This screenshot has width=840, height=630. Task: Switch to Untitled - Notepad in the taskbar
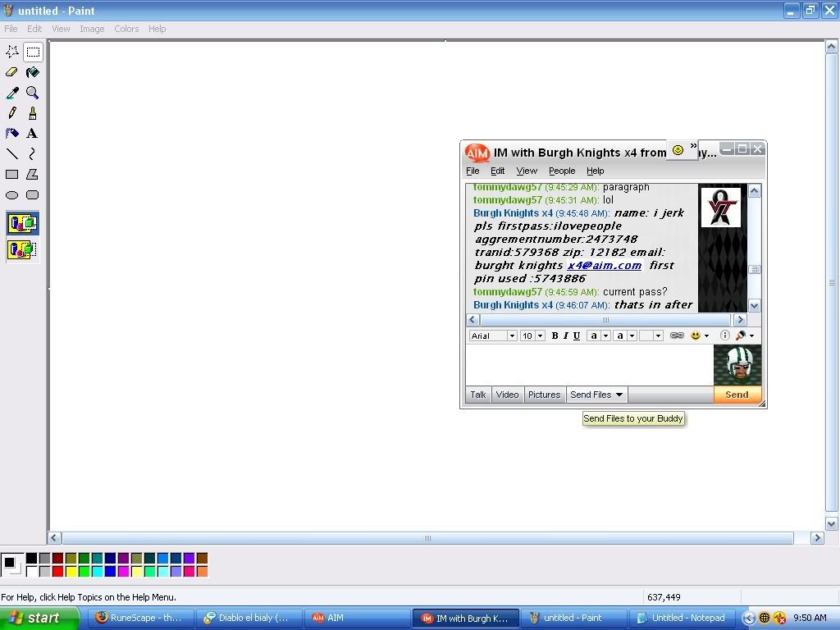[681, 618]
